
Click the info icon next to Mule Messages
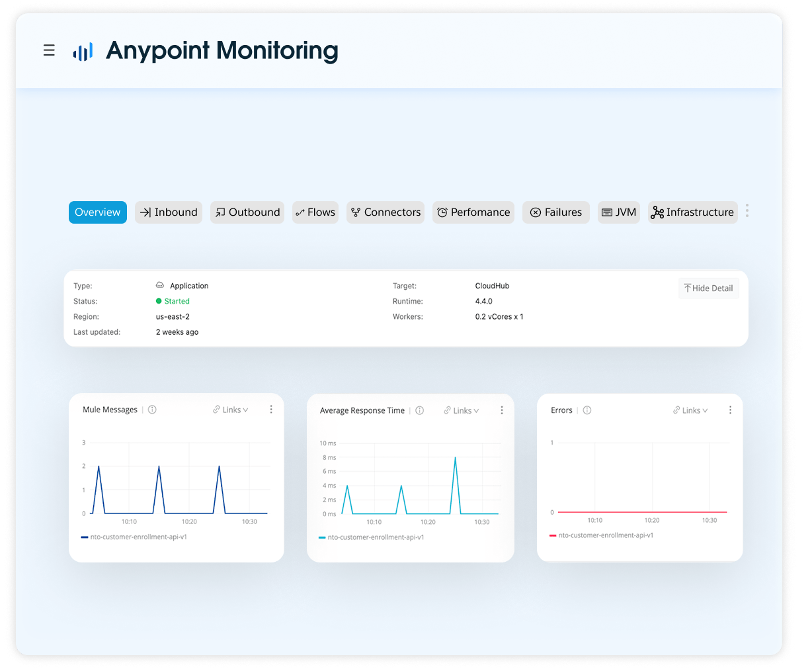pyautogui.click(x=152, y=410)
